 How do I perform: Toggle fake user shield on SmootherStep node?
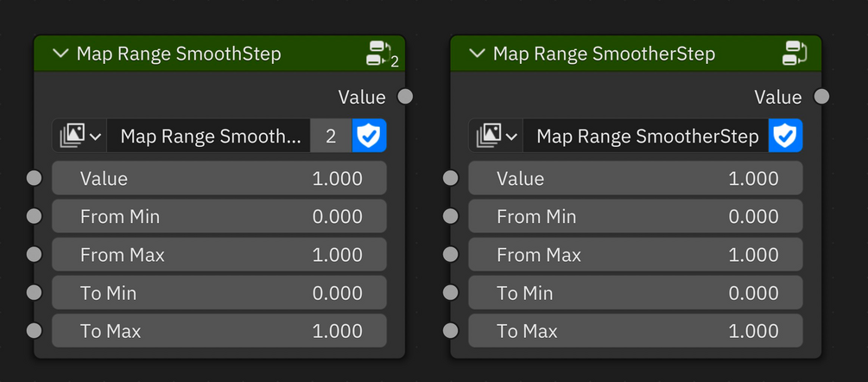(785, 136)
